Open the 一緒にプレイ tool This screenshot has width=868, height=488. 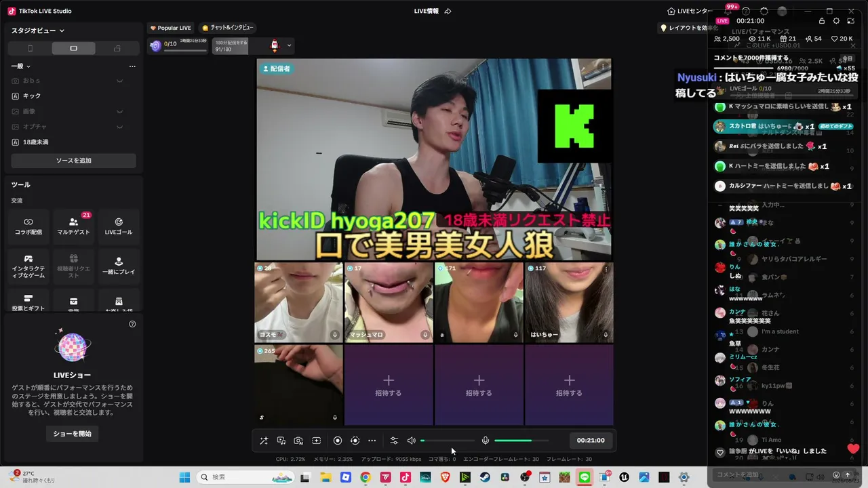[119, 266]
